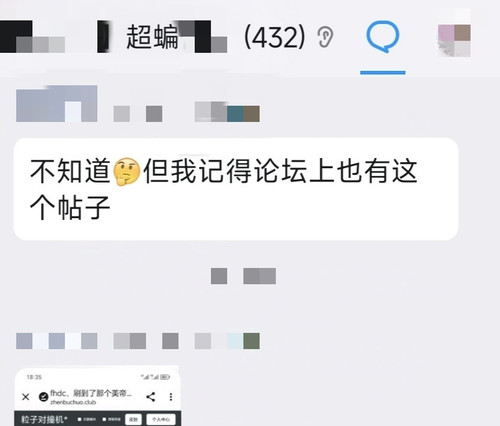
Task: Tap the member count (432)
Action: pos(275,37)
